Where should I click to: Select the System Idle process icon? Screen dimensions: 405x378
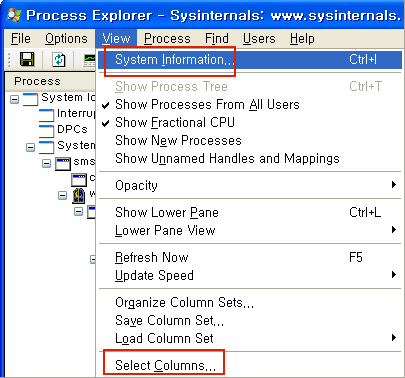(30, 99)
